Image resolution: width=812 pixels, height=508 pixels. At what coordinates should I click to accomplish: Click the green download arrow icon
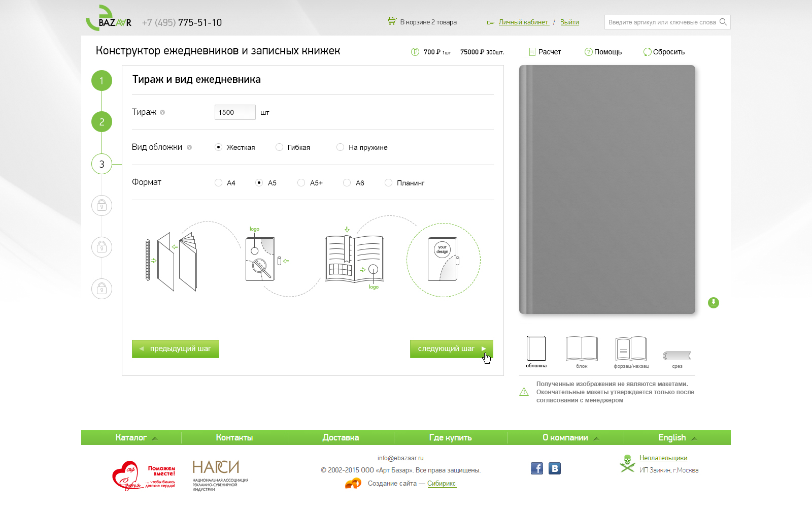[713, 303]
